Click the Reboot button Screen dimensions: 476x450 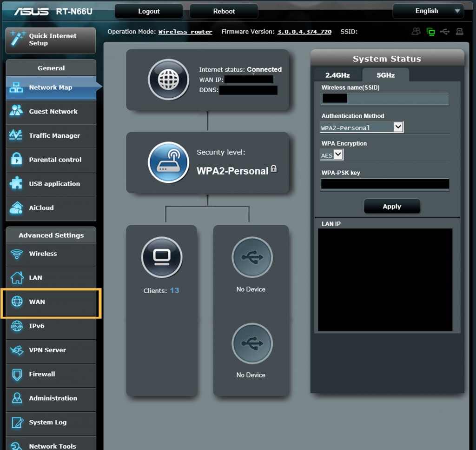[x=224, y=11]
